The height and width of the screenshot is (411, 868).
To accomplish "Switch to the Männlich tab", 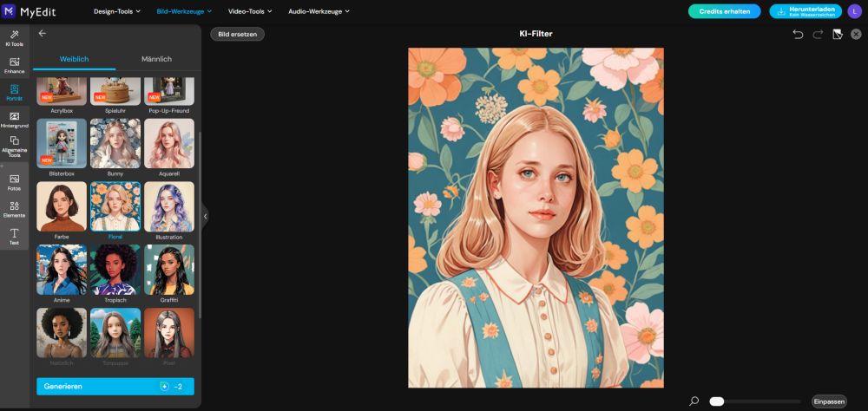I will tap(156, 59).
